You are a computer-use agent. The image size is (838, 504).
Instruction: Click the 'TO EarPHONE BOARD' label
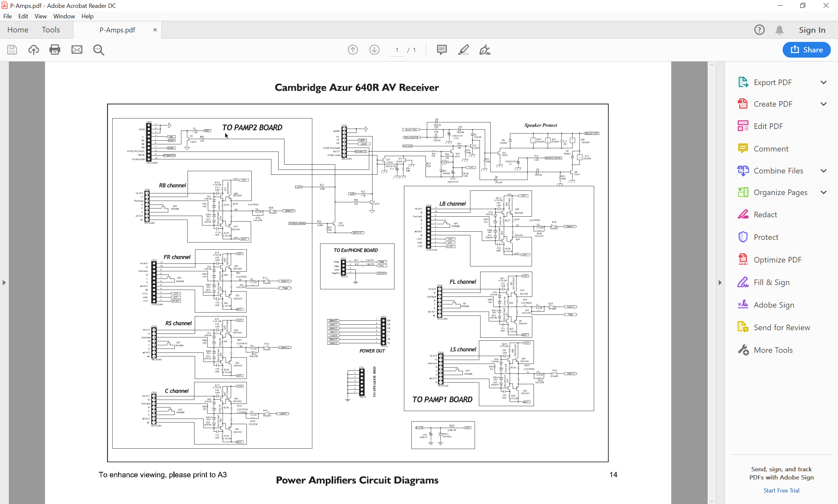[x=355, y=250]
